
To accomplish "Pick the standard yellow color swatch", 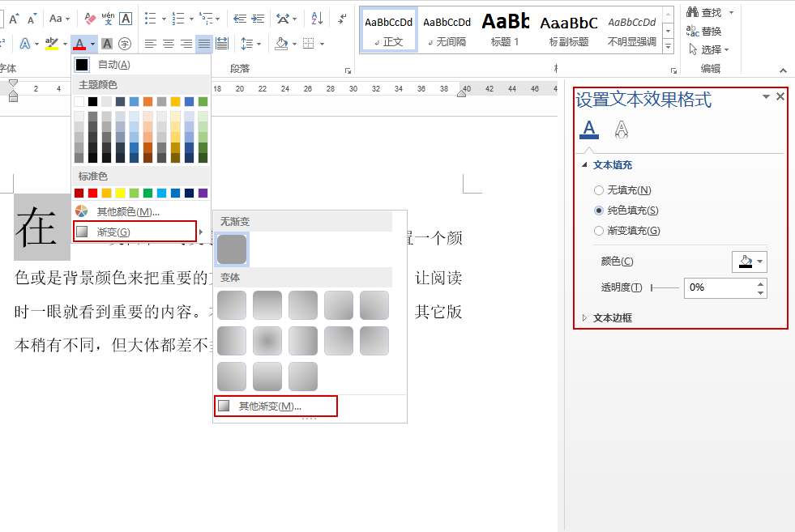I will pyautogui.click(x=120, y=193).
